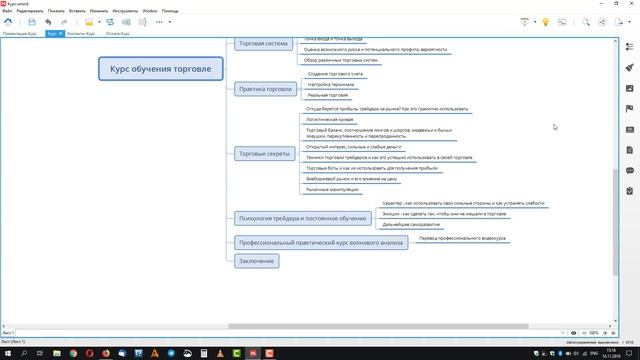Open the 100% zoom level selector

pyautogui.click(x=594, y=333)
